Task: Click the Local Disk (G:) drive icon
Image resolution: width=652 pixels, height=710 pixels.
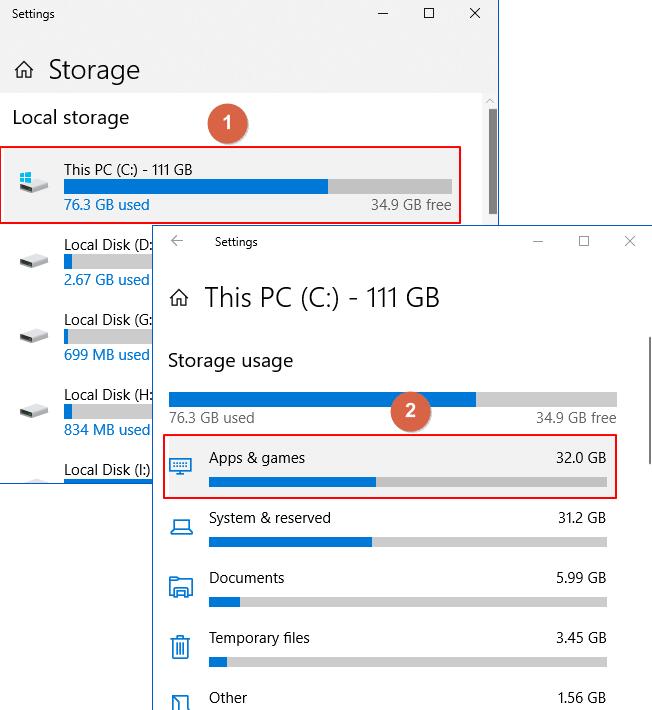Action: coord(34,336)
